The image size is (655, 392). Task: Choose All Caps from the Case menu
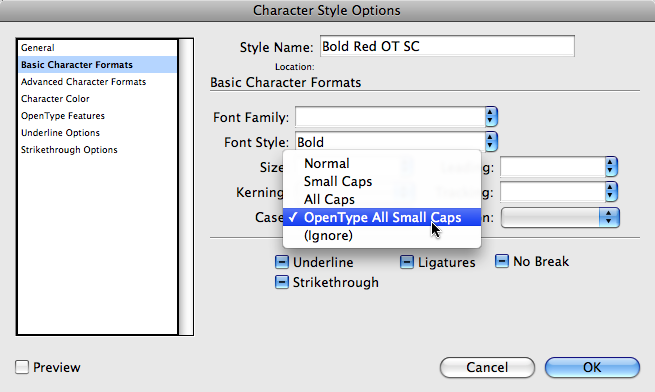point(382,199)
